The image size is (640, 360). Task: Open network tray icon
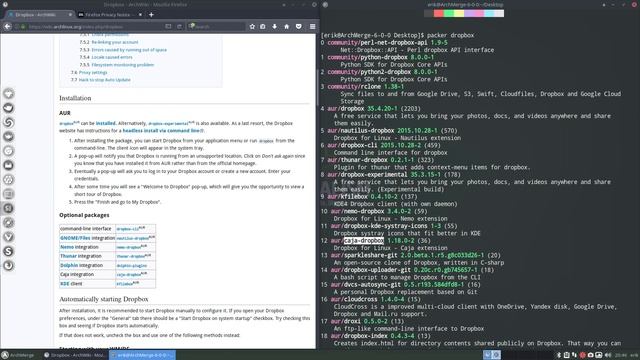[x=574, y=355]
